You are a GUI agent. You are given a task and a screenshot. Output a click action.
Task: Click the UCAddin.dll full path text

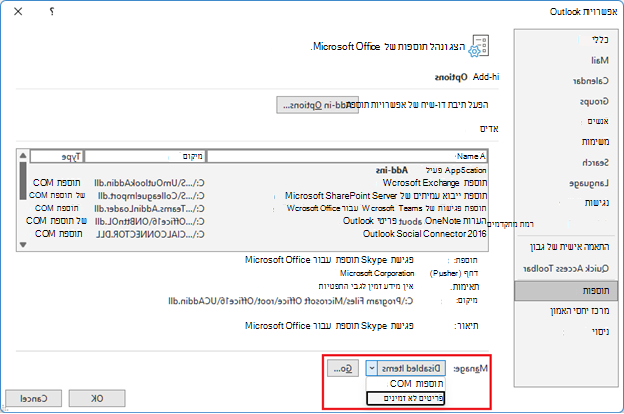click(291, 301)
